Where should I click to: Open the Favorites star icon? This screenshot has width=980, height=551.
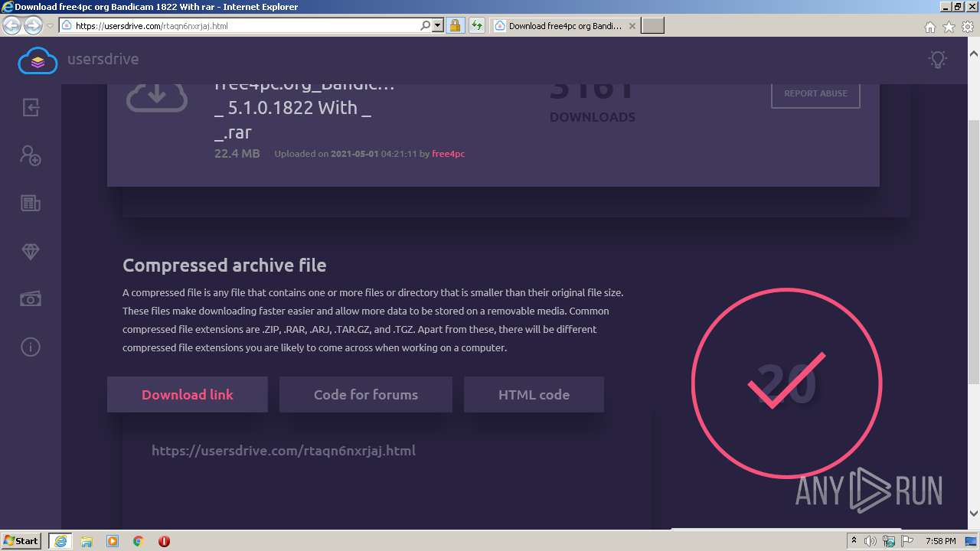949,27
